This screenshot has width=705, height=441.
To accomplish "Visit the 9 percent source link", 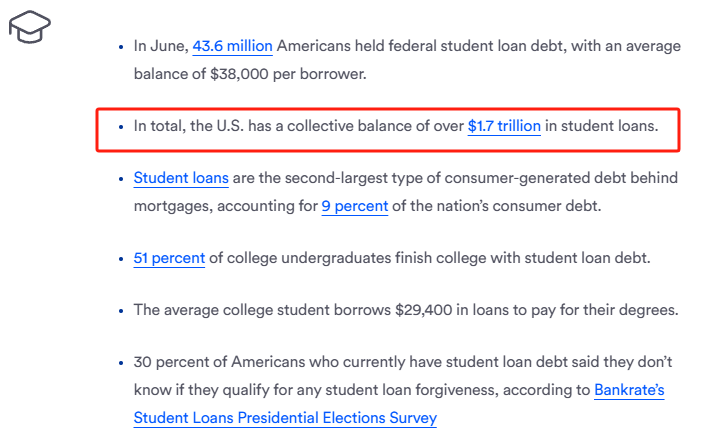I will (355, 206).
